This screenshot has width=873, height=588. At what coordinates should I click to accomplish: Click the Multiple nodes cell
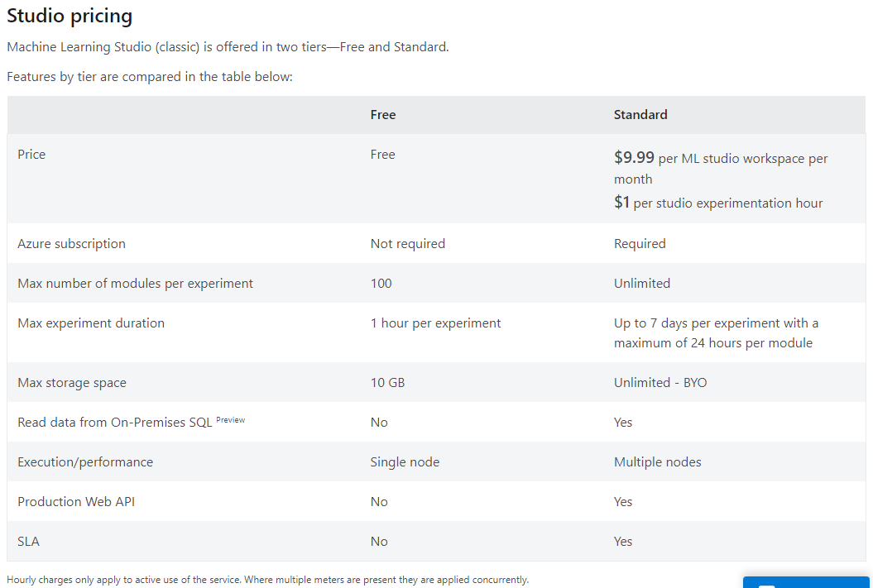pyautogui.click(x=657, y=462)
